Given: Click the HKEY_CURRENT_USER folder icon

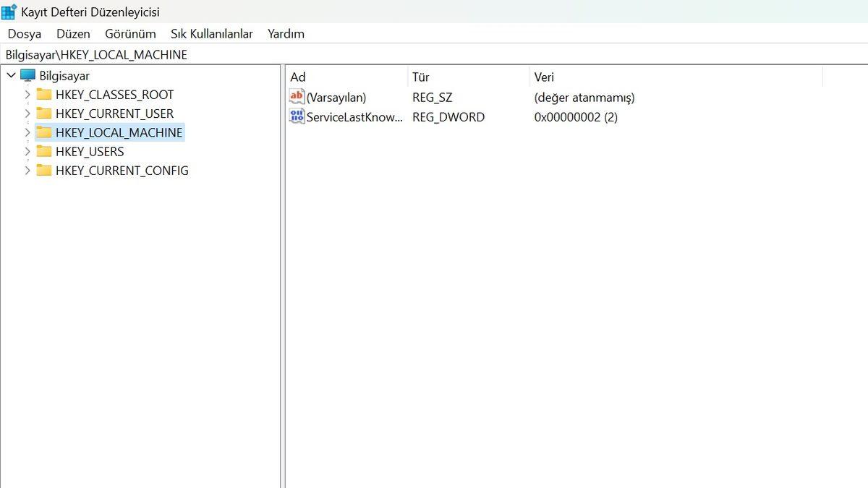Looking at the screenshot, I should pyautogui.click(x=45, y=114).
